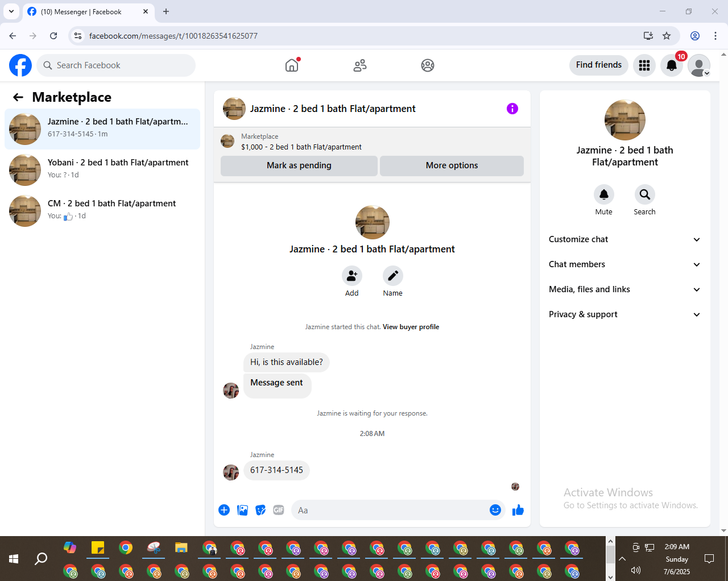Open Windows taskbar search
The height and width of the screenshot is (581, 728).
click(x=41, y=559)
